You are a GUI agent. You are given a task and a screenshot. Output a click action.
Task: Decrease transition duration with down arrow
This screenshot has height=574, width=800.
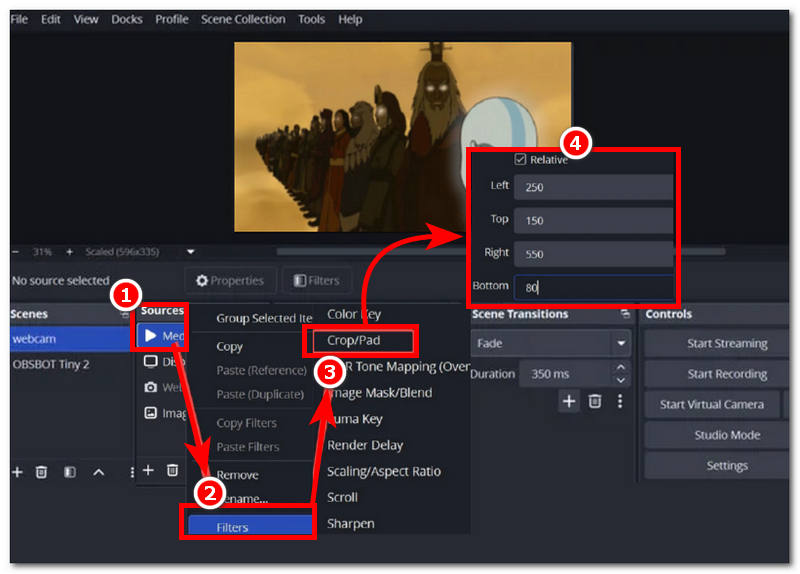(x=620, y=380)
